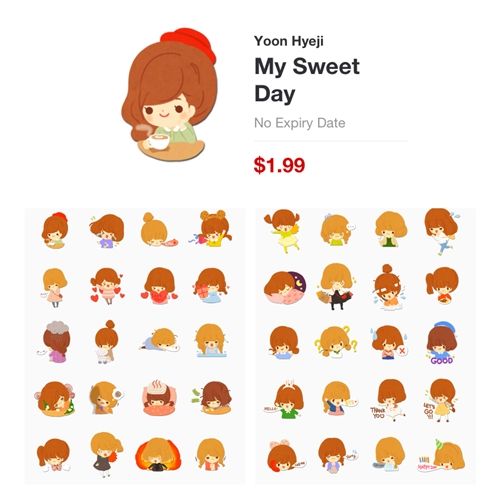Tap the No Expiry Date text
This screenshot has height=500, width=500.
click(299, 123)
